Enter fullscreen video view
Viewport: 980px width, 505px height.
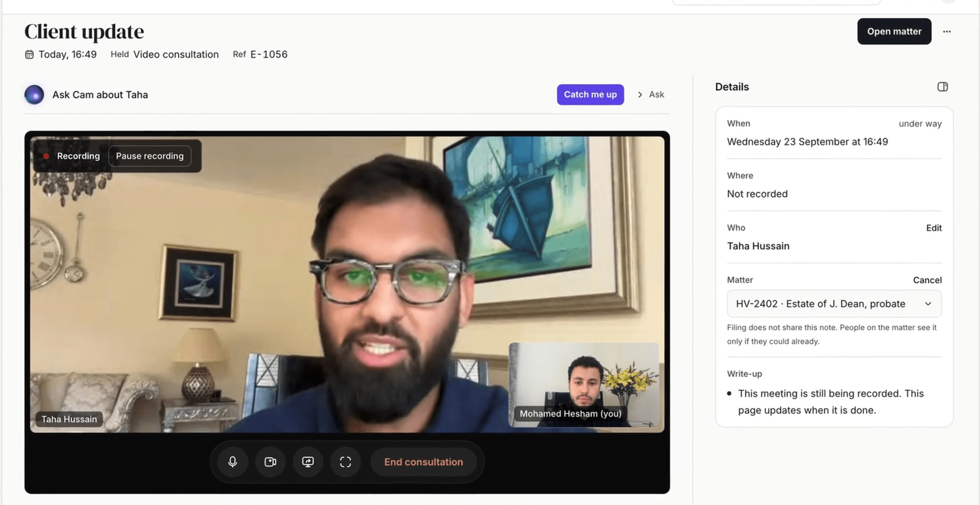tap(345, 462)
